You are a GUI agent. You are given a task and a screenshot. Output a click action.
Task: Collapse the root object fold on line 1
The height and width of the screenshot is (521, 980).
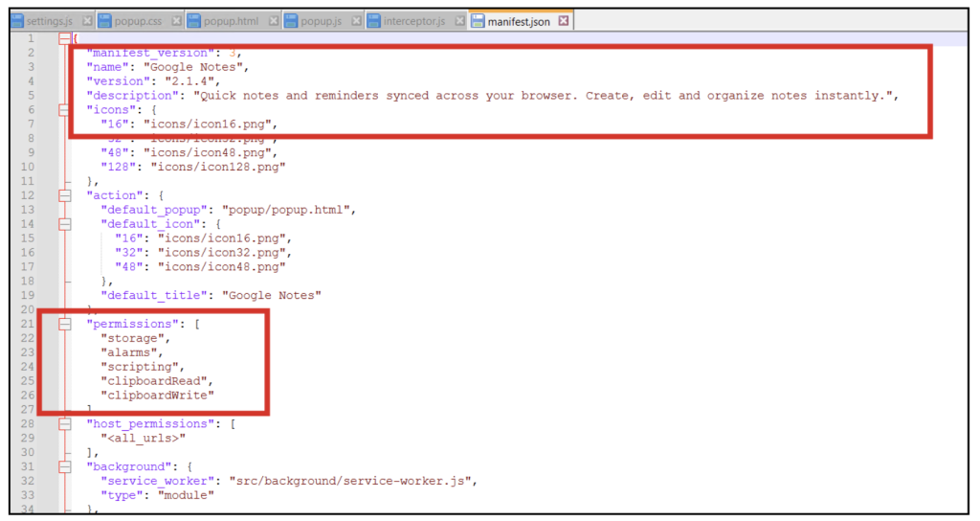point(64,38)
